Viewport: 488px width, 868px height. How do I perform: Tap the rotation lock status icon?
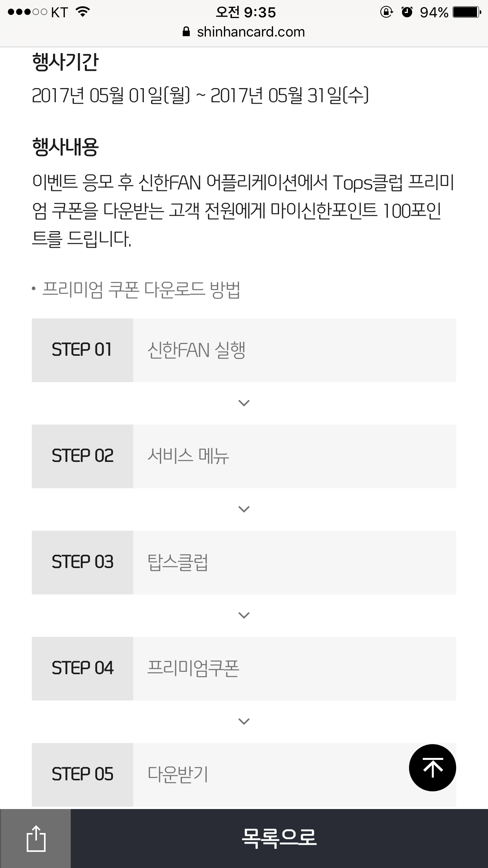[x=386, y=13]
